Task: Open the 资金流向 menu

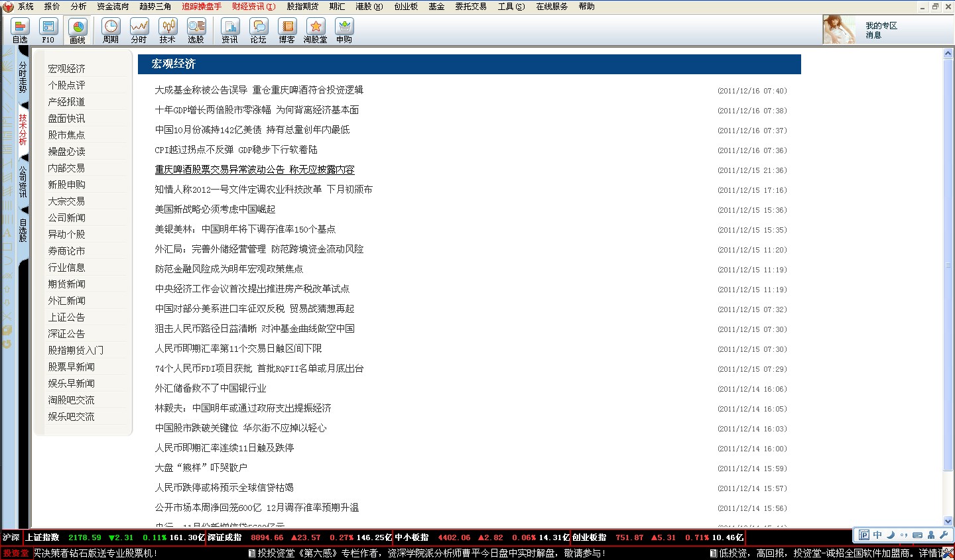Action: (x=113, y=7)
